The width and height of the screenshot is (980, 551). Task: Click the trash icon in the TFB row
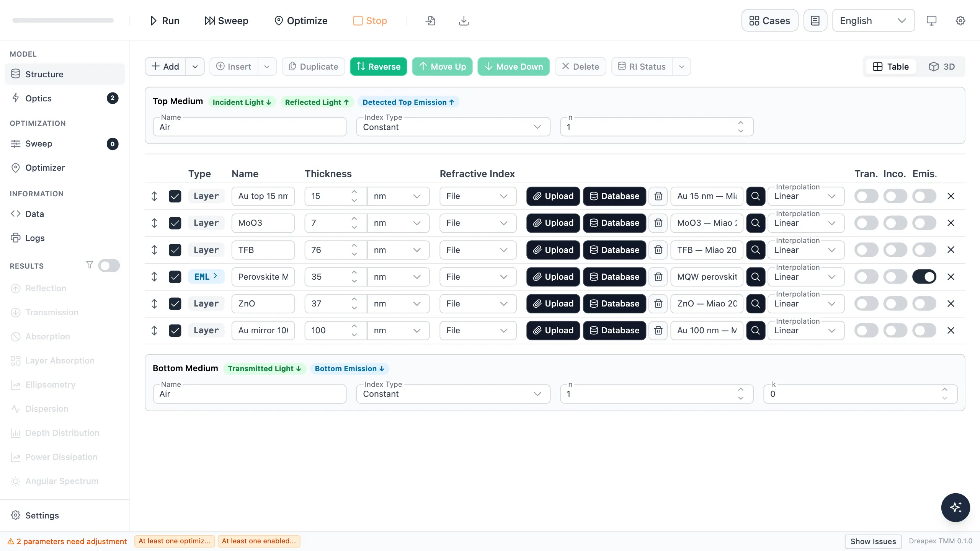[658, 250]
